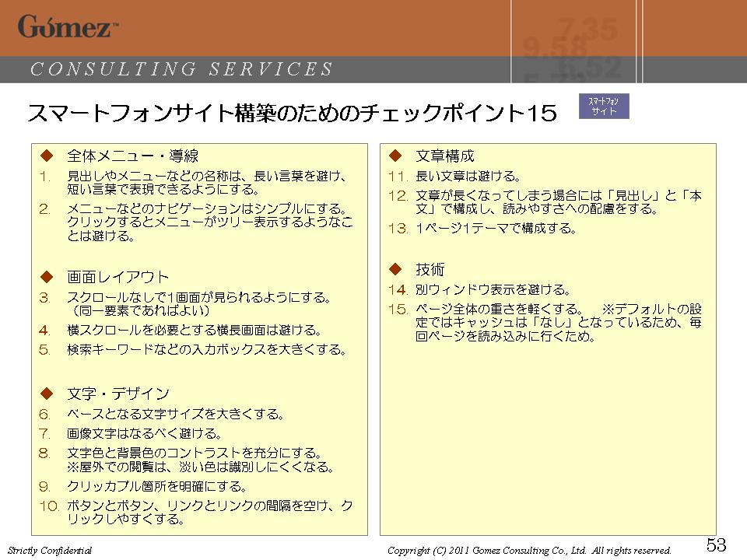Screen dimensions: 747x560
Task: Click item 2 text メニューなどのナビゲーションはシンプルにする
Action: coord(206,209)
